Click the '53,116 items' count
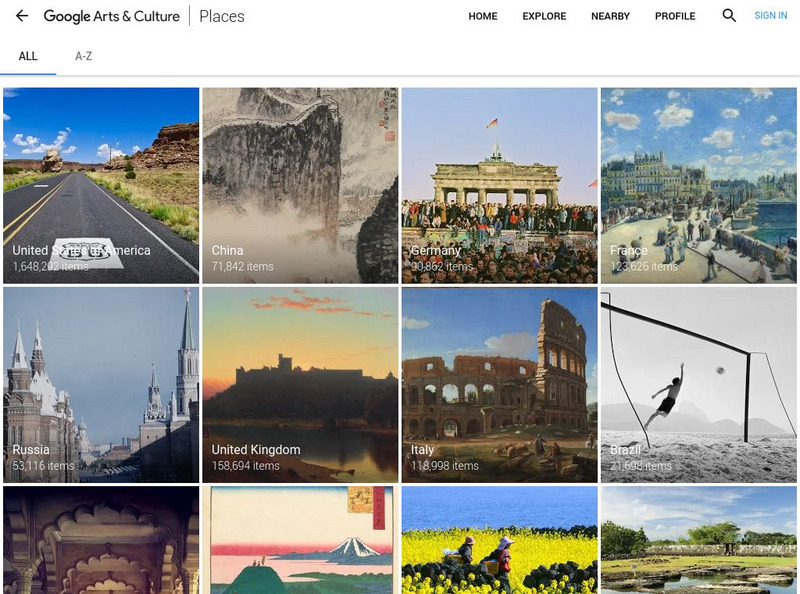 43,466
